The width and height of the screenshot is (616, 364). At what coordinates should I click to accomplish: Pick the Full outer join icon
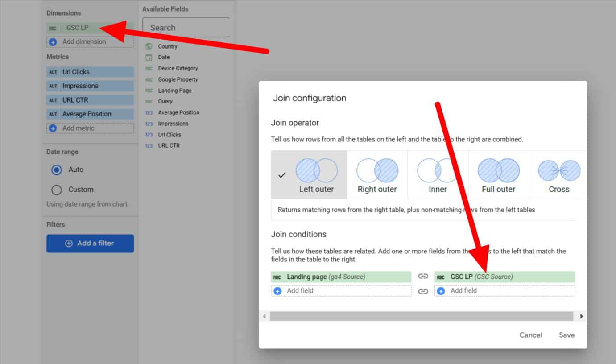coord(498,170)
